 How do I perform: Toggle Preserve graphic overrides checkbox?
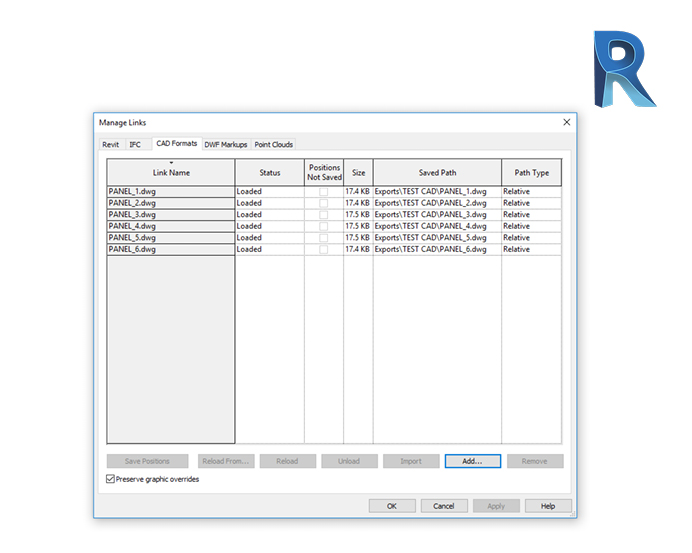pyautogui.click(x=111, y=480)
